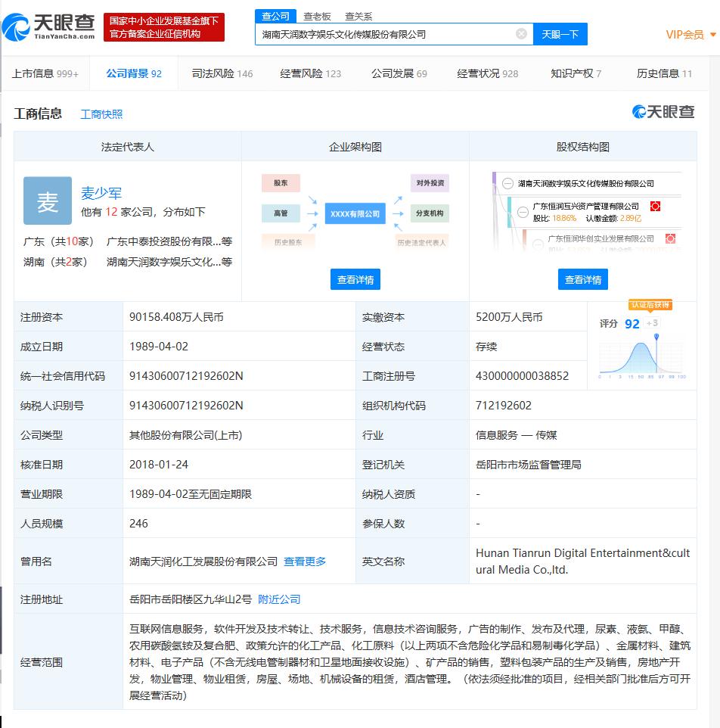Click industry value 信息服务 — 传媒
The height and width of the screenshot is (728, 720).
pos(516,435)
